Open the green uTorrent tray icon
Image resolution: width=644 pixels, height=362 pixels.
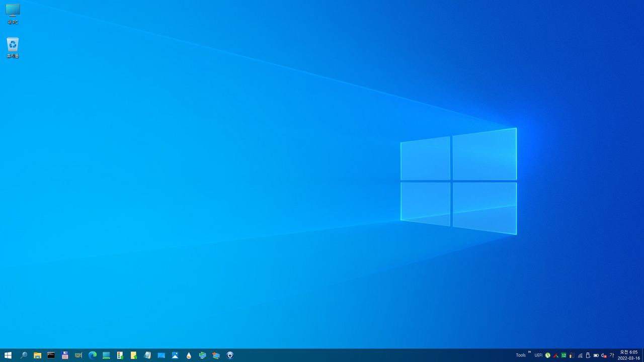(x=547, y=355)
